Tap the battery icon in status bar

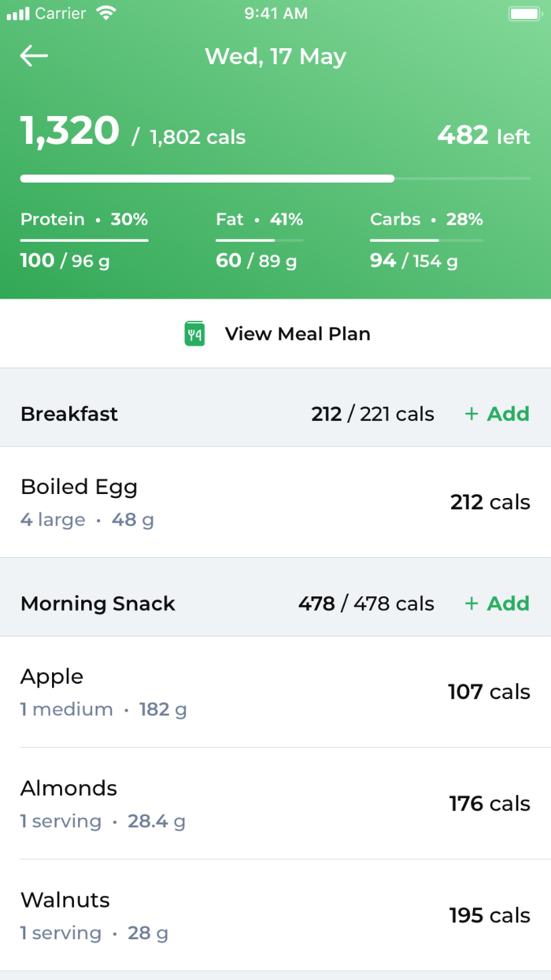coord(523,13)
